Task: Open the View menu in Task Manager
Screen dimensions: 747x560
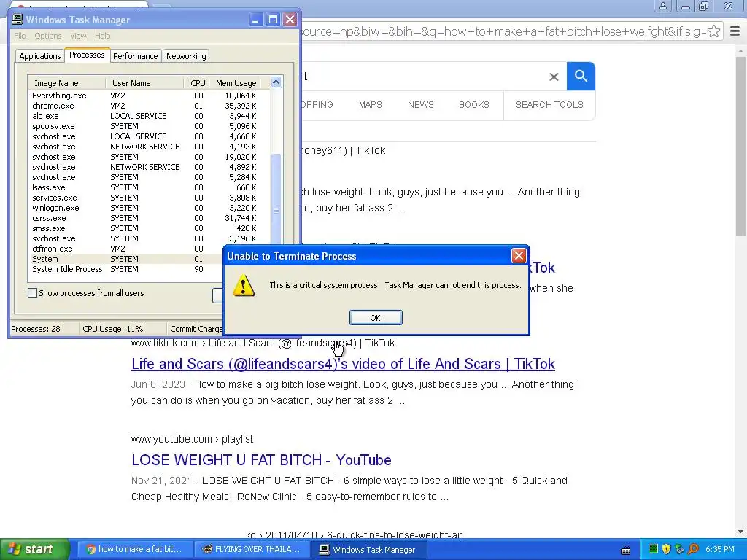Action: [x=78, y=36]
